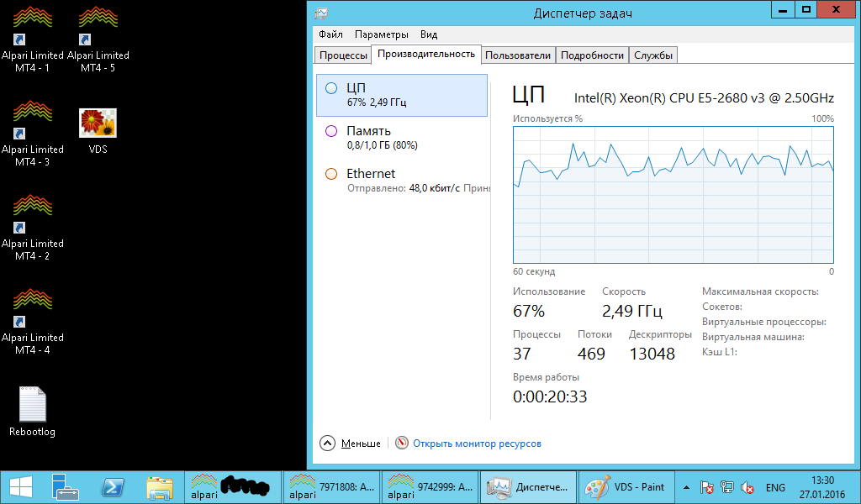The width and height of the screenshot is (861, 504).
Task: Open Alpari Limited MT4 - 4 desktop shortcut
Action: 33,322
